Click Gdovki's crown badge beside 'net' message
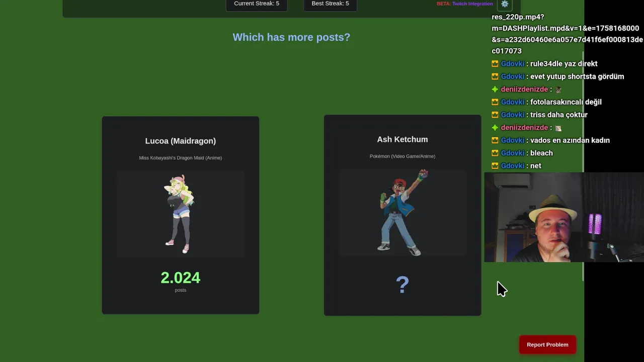644x362 pixels. click(495, 166)
